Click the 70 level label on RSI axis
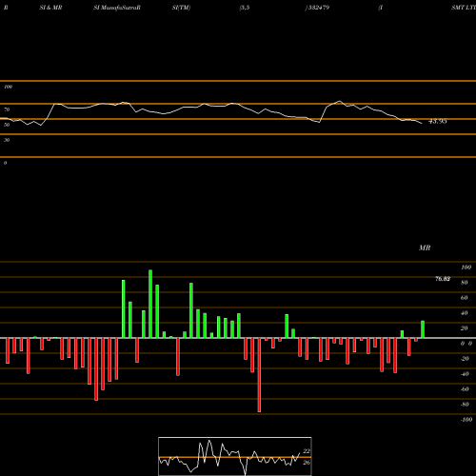 7,109
